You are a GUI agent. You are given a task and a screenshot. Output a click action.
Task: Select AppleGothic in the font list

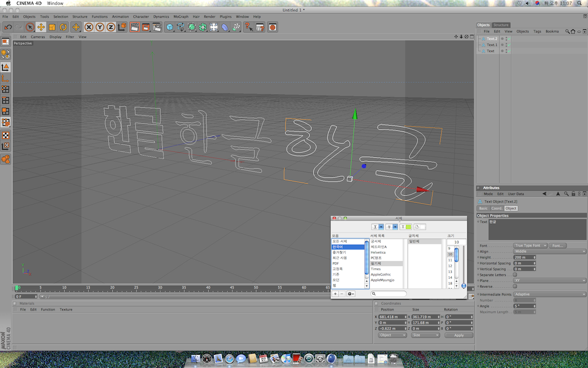[x=381, y=274]
